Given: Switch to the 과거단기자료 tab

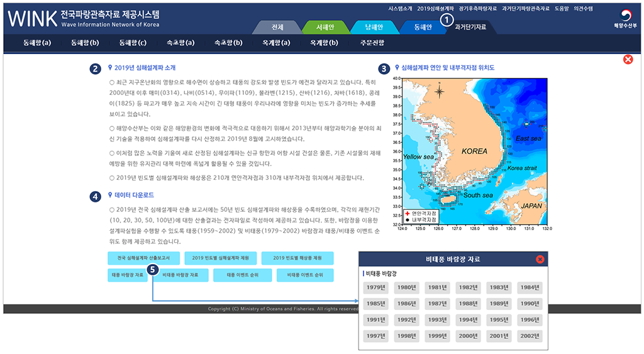Looking at the screenshot, I should [x=470, y=27].
